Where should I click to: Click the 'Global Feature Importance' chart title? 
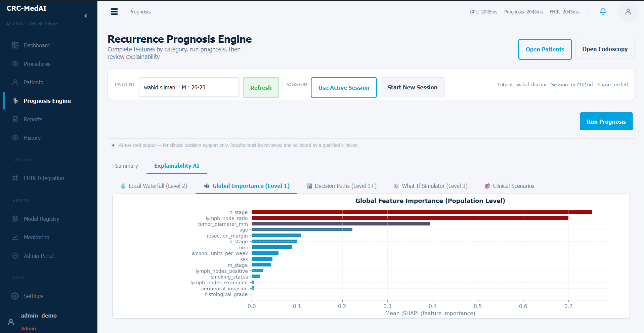(430, 201)
